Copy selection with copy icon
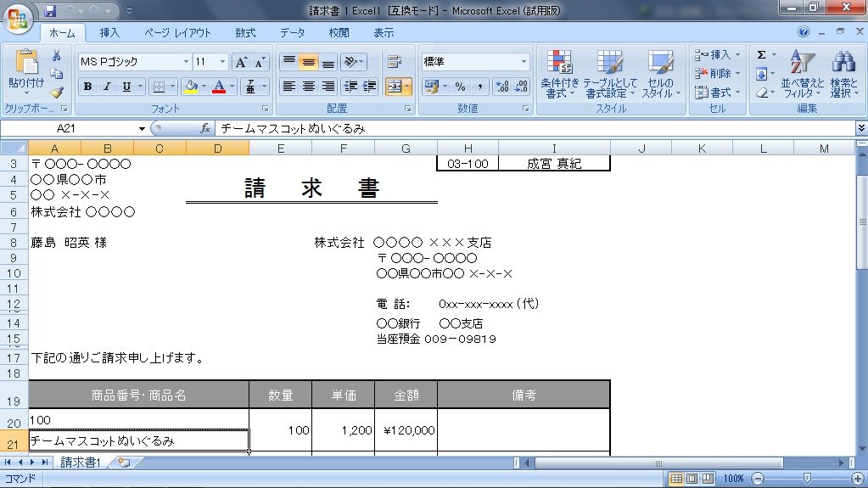The width and height of the screenshot is (868, 488). coord(56,74)
